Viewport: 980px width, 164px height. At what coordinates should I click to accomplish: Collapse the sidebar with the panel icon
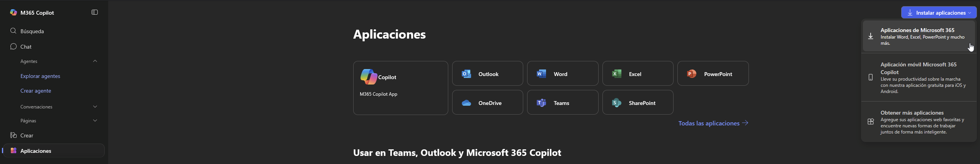[95, 12]
